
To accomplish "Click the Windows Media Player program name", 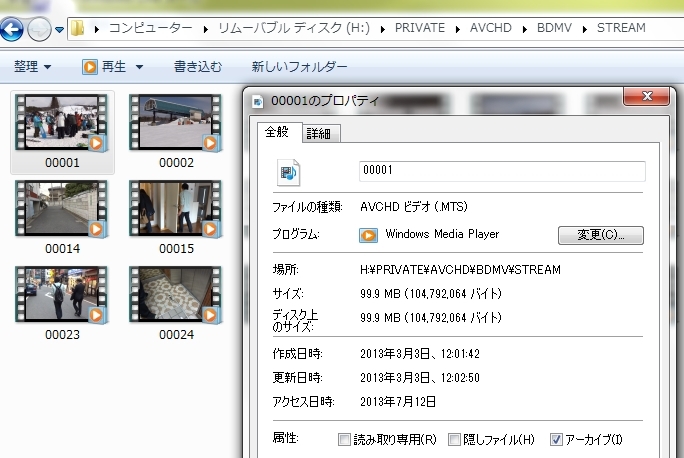I will [442, 234].
